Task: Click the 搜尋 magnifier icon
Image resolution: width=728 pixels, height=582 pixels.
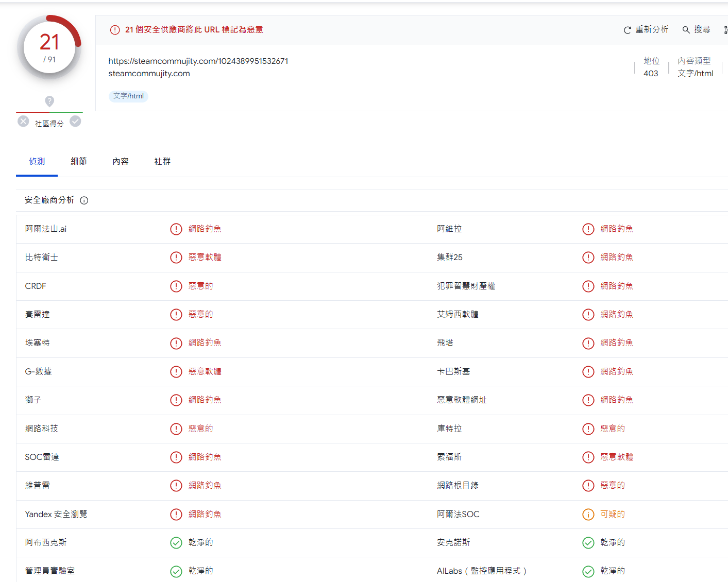Action: pyautogui.click(x=686, y=30)
